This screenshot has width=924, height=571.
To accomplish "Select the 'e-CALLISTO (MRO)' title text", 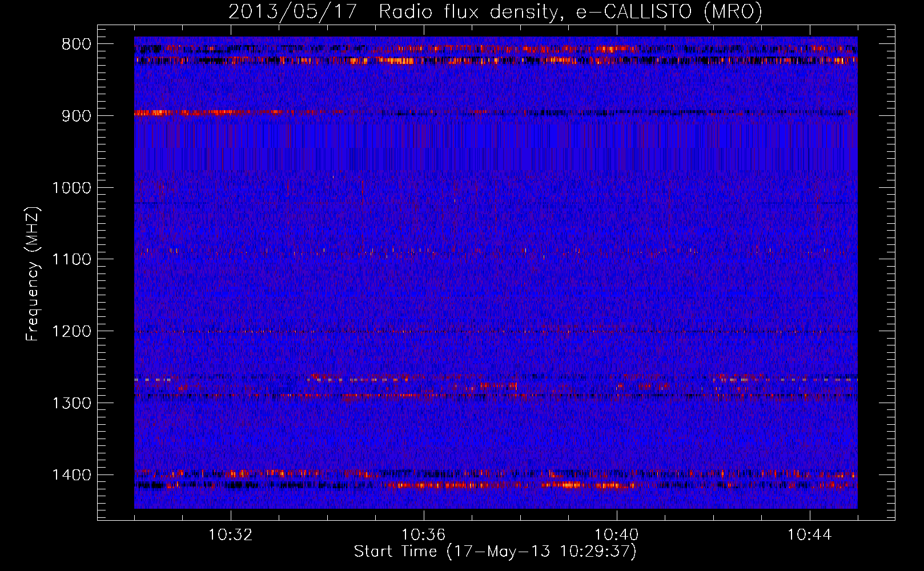I will (669, 11).
